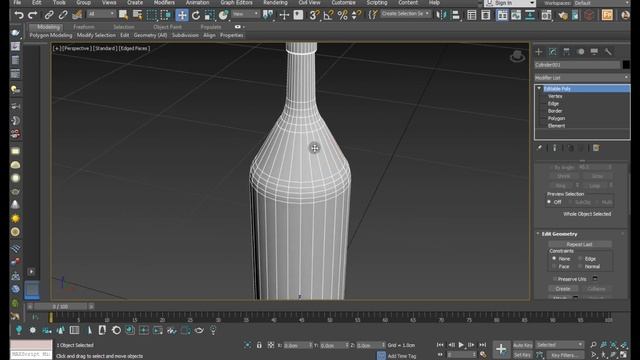Image resolution: width=640 pixels, height=360 pixels.
Task: Click the time slider 0/100 handle
Action: pyautogui.click(x=60, y=306)
